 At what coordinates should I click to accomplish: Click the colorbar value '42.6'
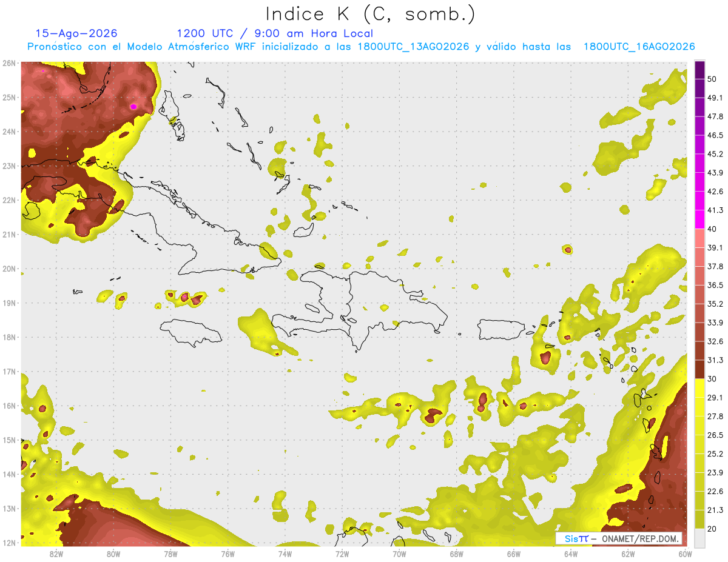pyautogui.click(x=715, y=192)
